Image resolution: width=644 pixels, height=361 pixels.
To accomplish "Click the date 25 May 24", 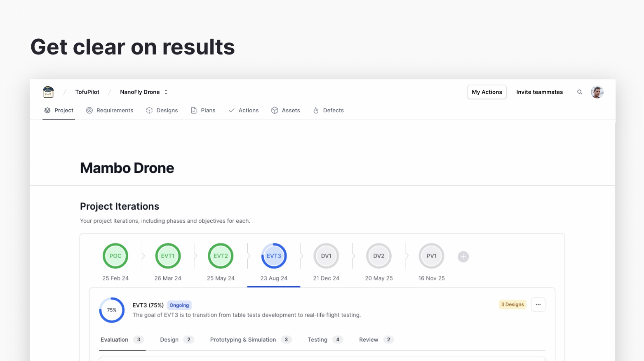I will coord(221,278).
